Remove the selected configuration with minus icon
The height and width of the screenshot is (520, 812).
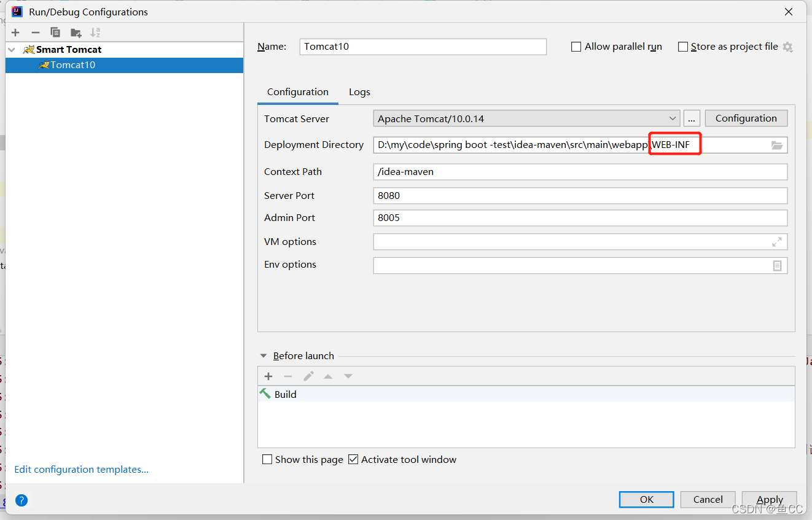click(x=36, y=33)
